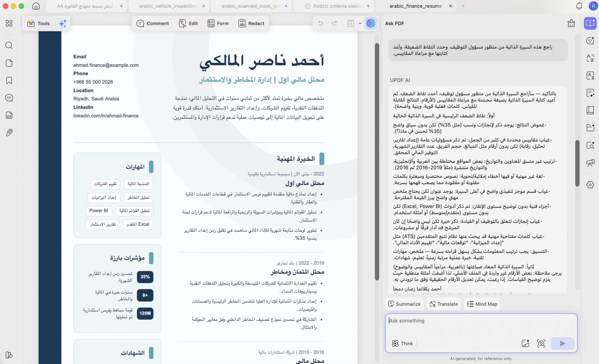Click the Summarize button
Viewport: 599px width, 364px height.
[404, 304]
